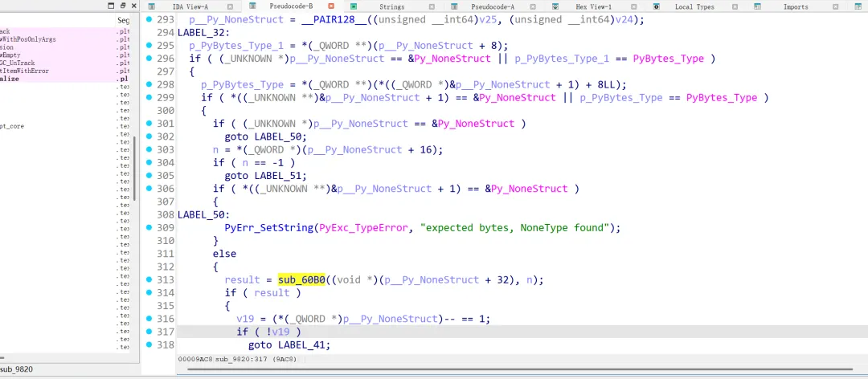Image resolution: width=868 pixels, height=379 pixels.
Task: Close the IDA View-A tab
Action: [x=231, y=6]
